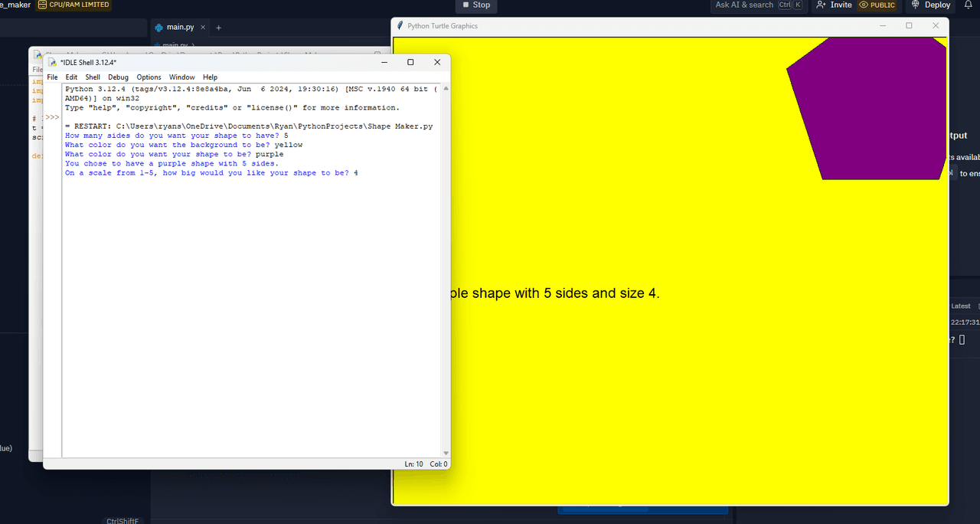Stop the running Replit program
The height and width of the screenshot is (524, 980).
point(475,5)
